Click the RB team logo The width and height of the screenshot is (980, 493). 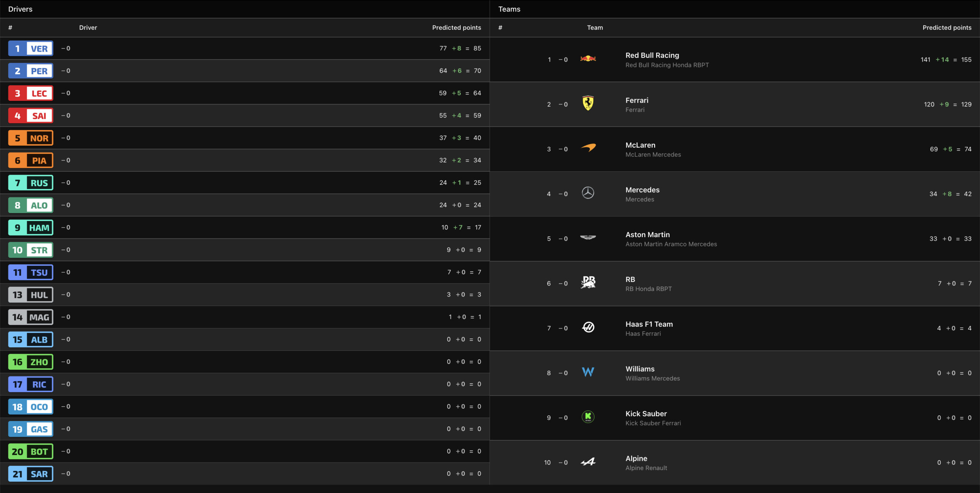(588, 282)
